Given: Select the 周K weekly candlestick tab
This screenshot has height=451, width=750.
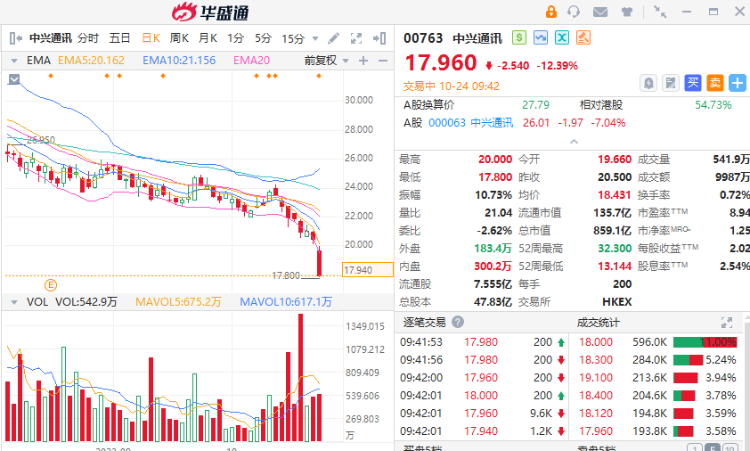Looking at the screenshot, I should tap(179, 38).
